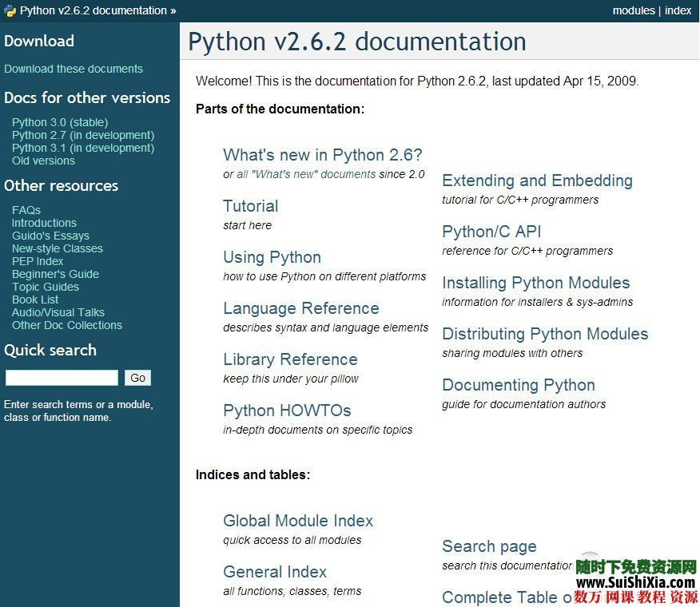
Task: Click the index link in the top bar
Action: pyautogui.click(x=678, y=10)
